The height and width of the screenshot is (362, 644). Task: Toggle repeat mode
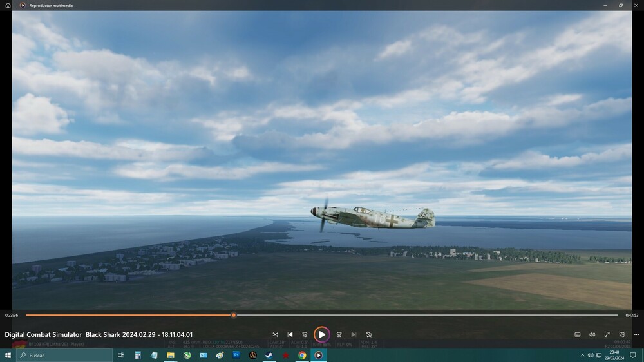[x=368, y=334]
